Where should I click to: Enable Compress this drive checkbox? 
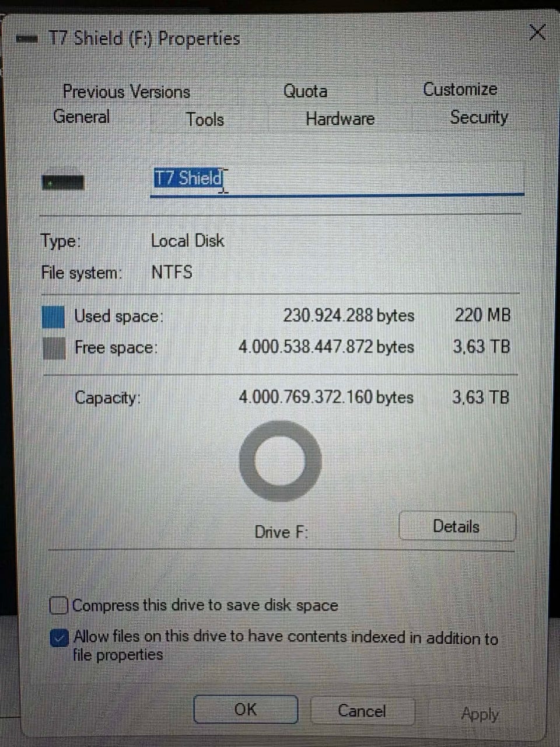(x=59, y=605)
